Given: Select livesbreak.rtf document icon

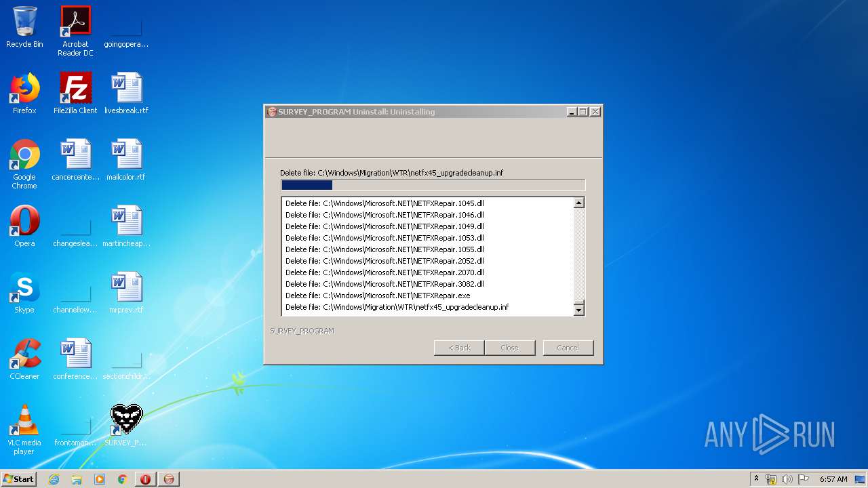Looking at the screenshot, I should 126,94.
